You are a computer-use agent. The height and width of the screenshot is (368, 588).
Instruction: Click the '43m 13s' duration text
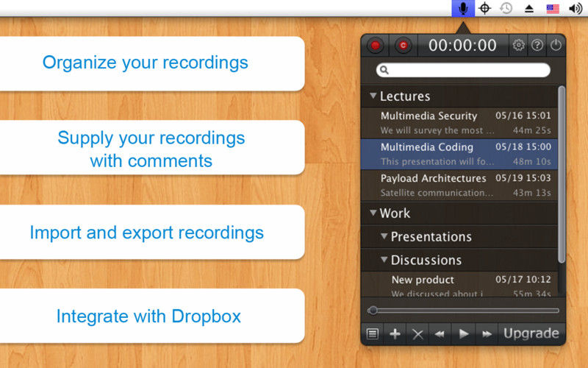click(x=531, y=193)
